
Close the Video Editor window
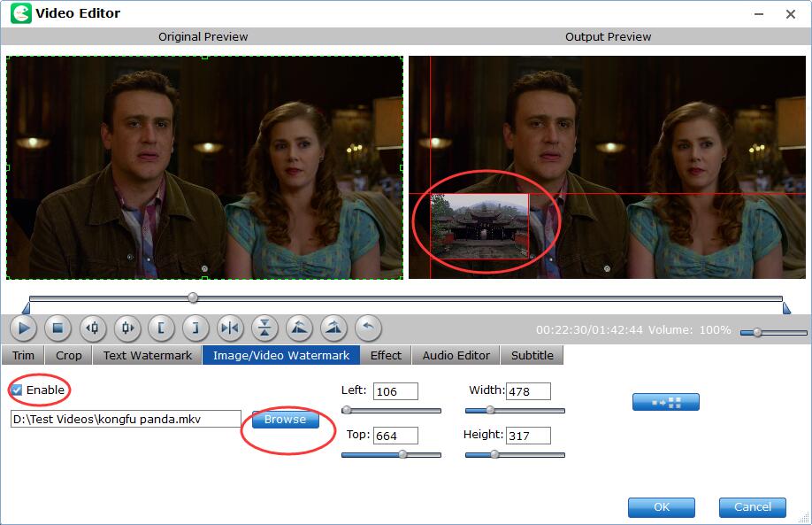coord(791,14)
